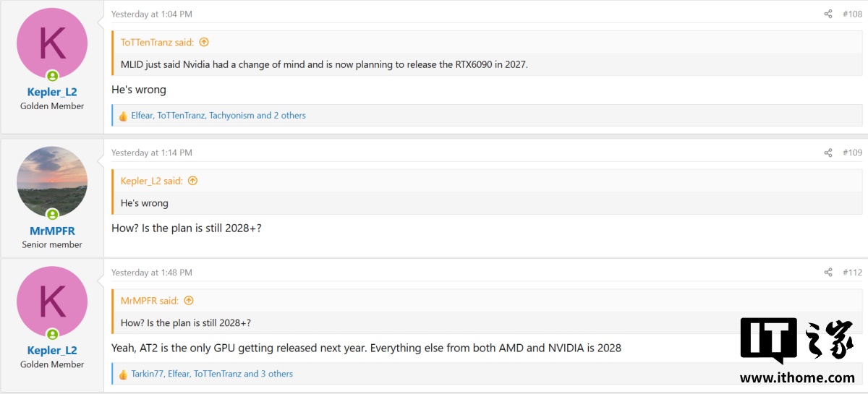Click thumbs-up reaction icon on post #108

point(123,116)
